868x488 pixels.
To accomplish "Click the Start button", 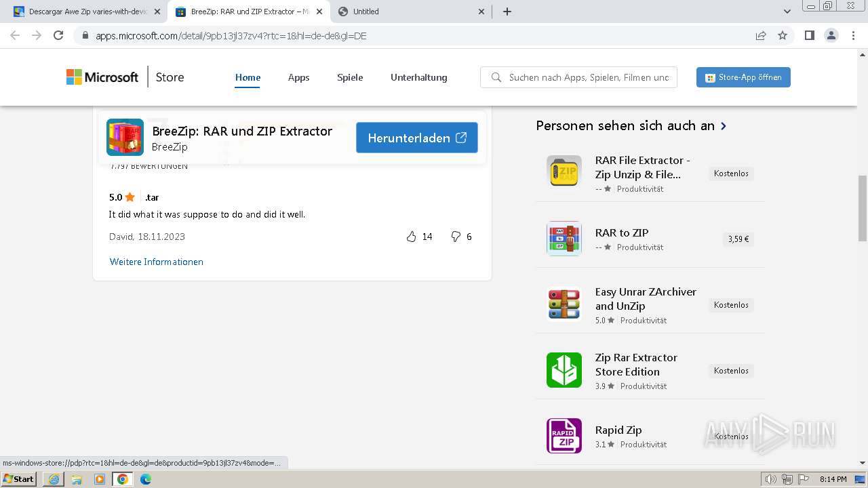I will coord(19,479).
